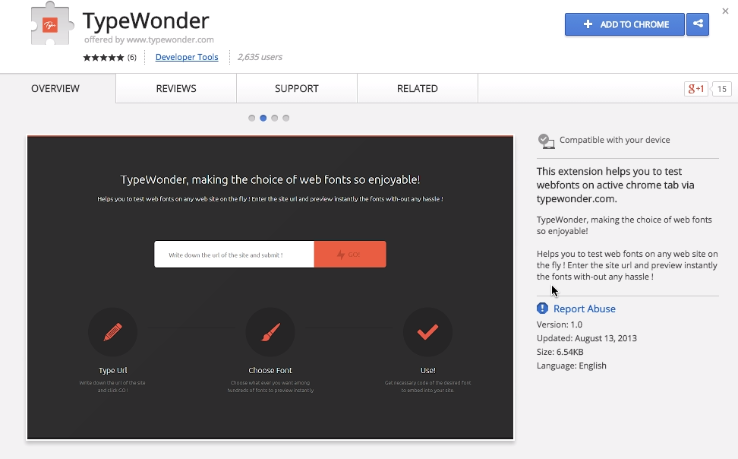
Task: Click the checkmark Use! icon
Action: click(x=427, y=332)
